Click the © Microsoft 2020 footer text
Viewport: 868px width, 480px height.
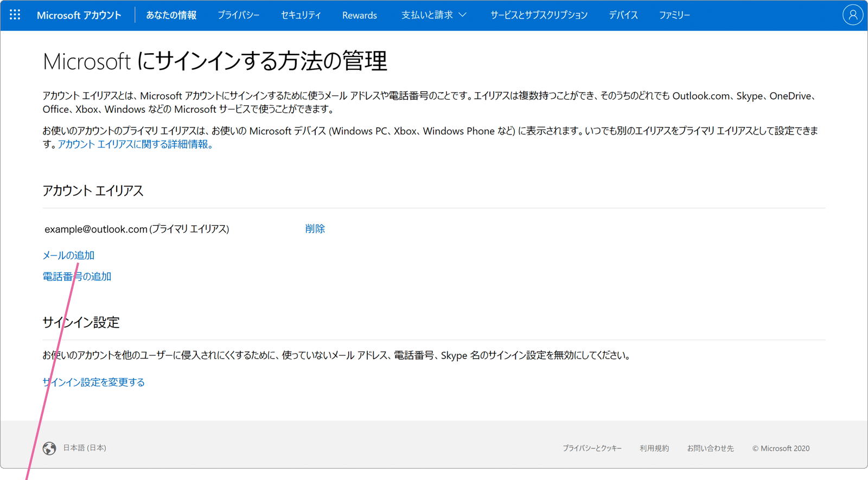click(x=781, y=449)
